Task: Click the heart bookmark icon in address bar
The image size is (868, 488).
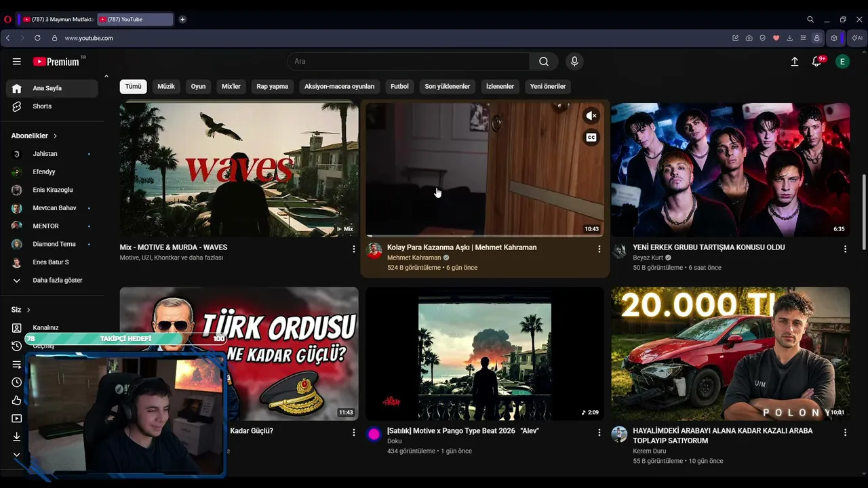Action: tap(776, 38)
